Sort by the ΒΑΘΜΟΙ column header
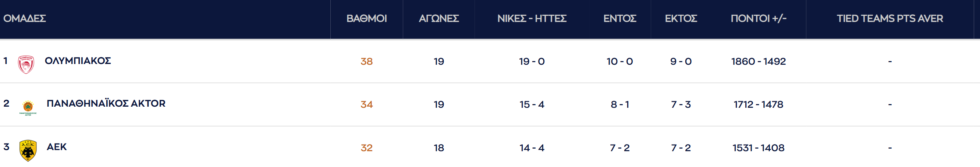Viewport: 980px width, 167px height. (x=366, y=19)
